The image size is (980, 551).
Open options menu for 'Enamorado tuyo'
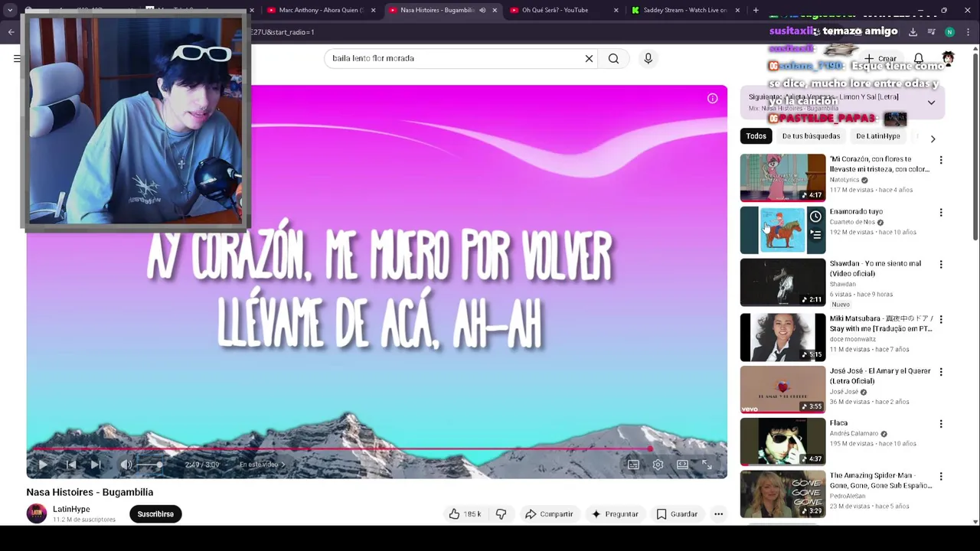941,212
